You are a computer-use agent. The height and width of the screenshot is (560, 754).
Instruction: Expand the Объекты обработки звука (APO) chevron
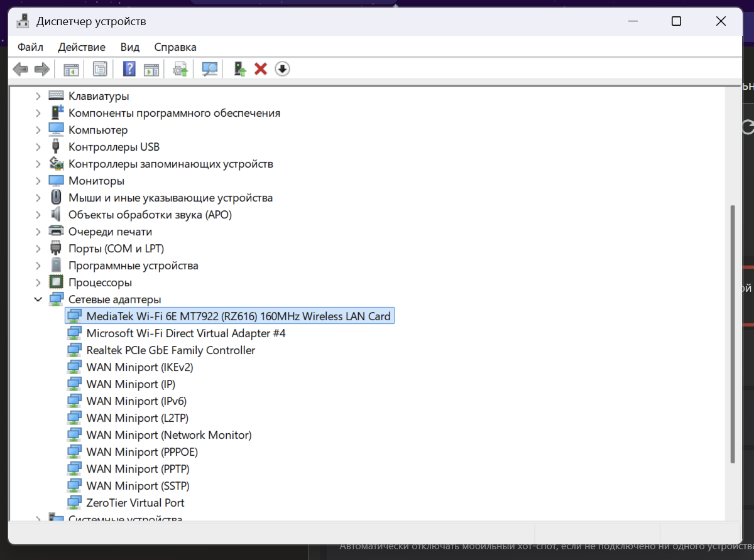38,215
